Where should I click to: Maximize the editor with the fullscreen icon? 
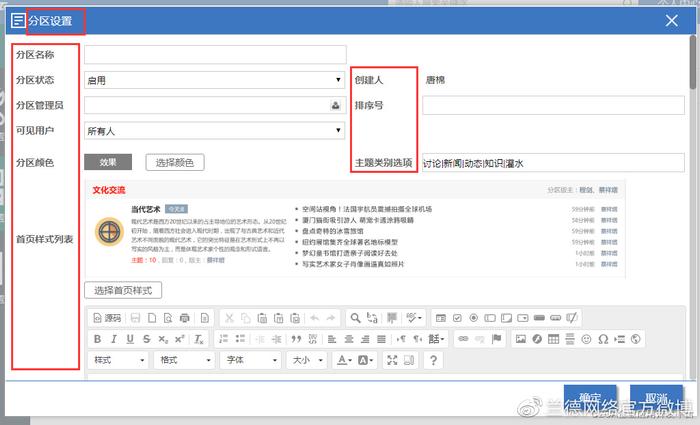(392, 360)
